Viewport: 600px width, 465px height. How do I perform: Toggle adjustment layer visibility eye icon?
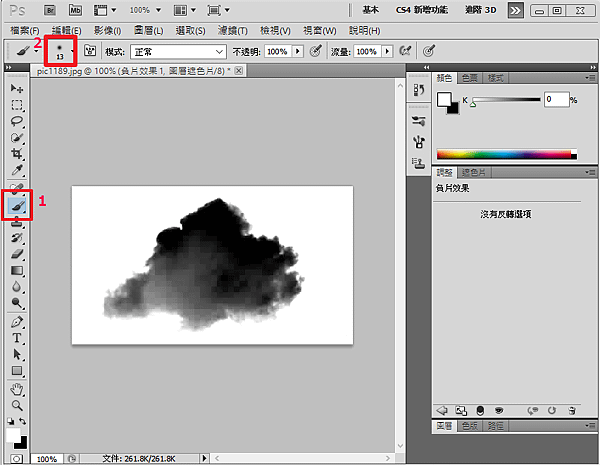pos(499,411)
